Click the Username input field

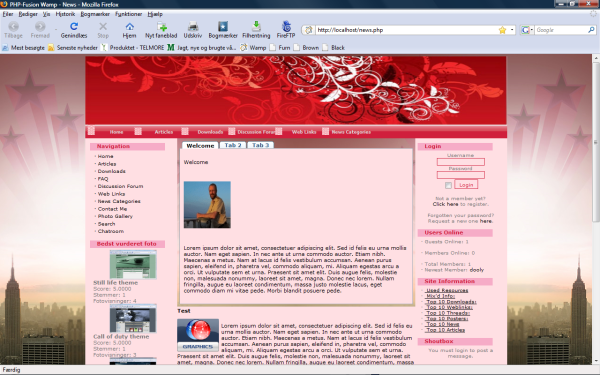click(461, 162)
